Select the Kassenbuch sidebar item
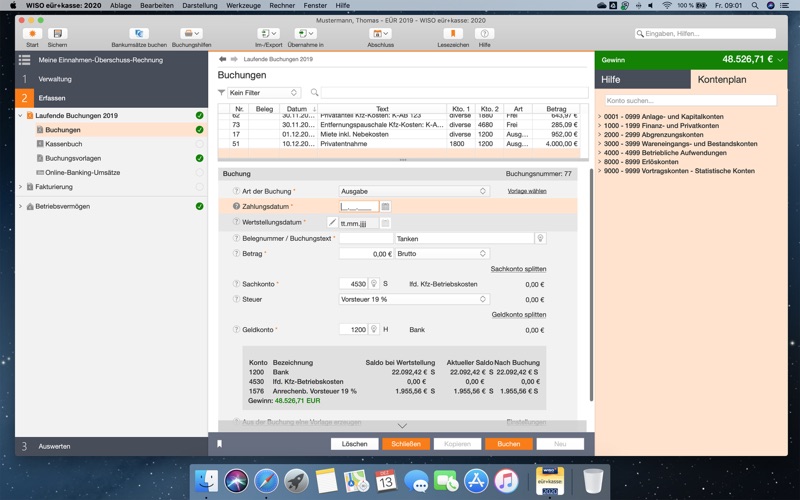The height and width of the screenshot is (500, 800). coord(64,144)
